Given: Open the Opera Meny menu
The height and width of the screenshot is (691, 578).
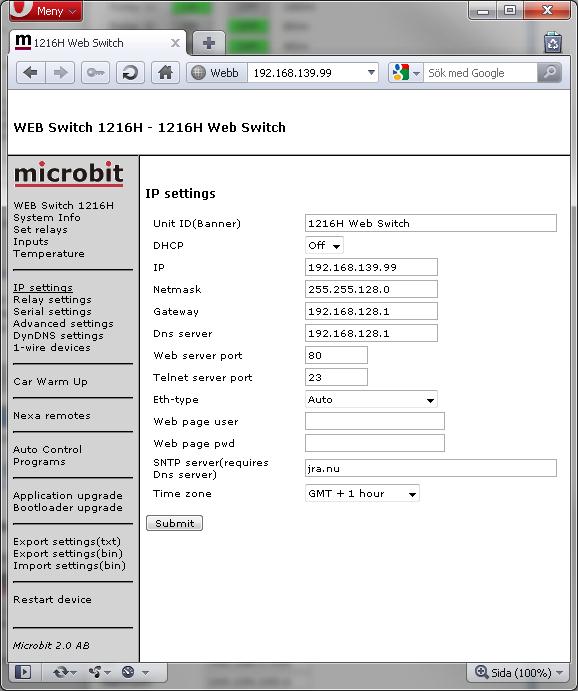Looking at the screenshot, I should click(45, 10).
